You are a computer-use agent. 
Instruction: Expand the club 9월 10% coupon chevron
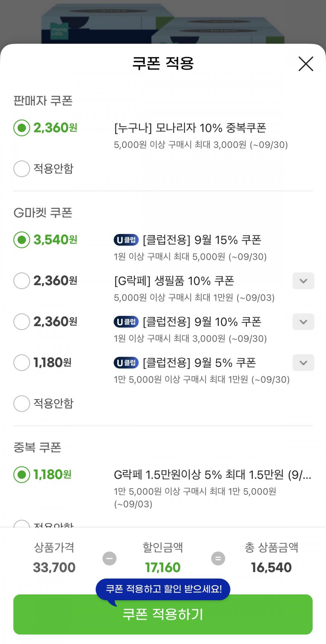303,322
